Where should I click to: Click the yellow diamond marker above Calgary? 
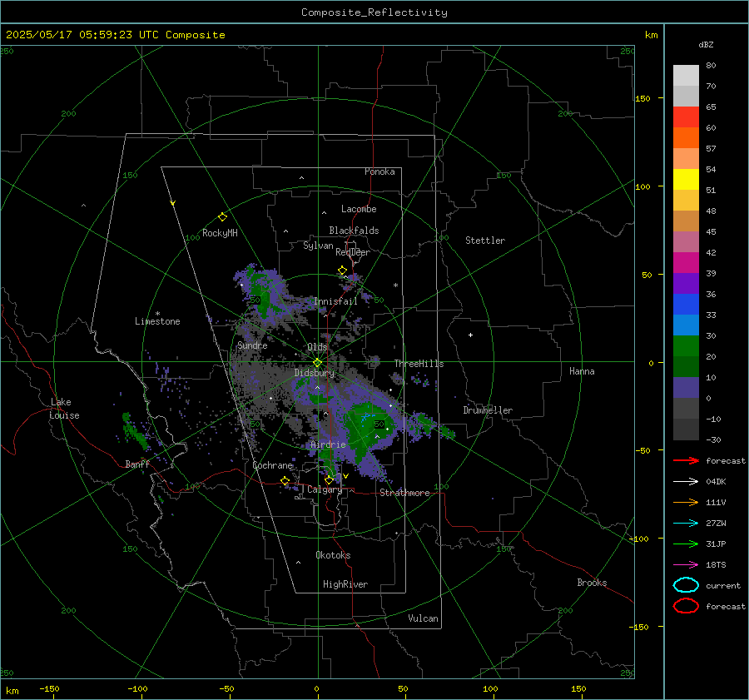tap(329, 479)
